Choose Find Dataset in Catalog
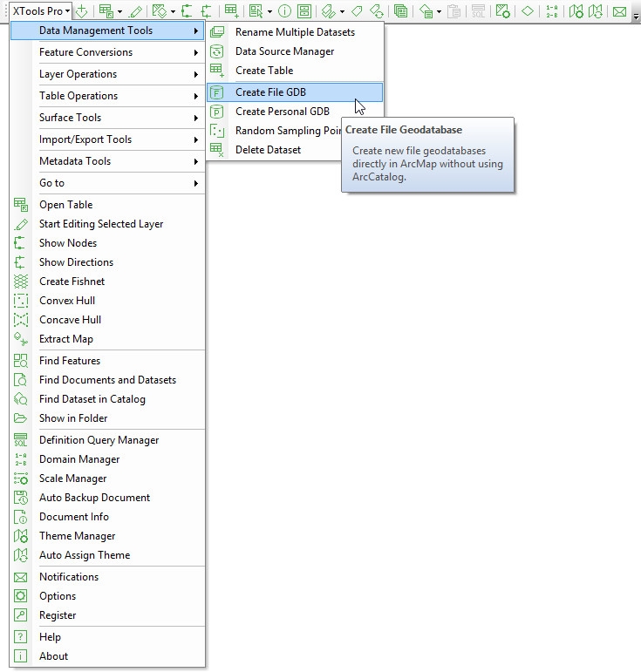 pyautogui.click(x=107, y=399)
